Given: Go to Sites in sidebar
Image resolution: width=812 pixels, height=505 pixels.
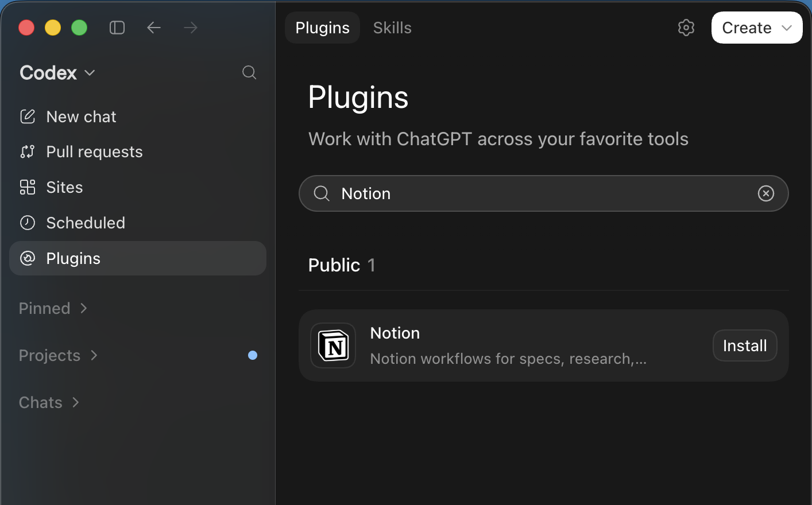Looking at the screenshot, I should click(138, 187).
